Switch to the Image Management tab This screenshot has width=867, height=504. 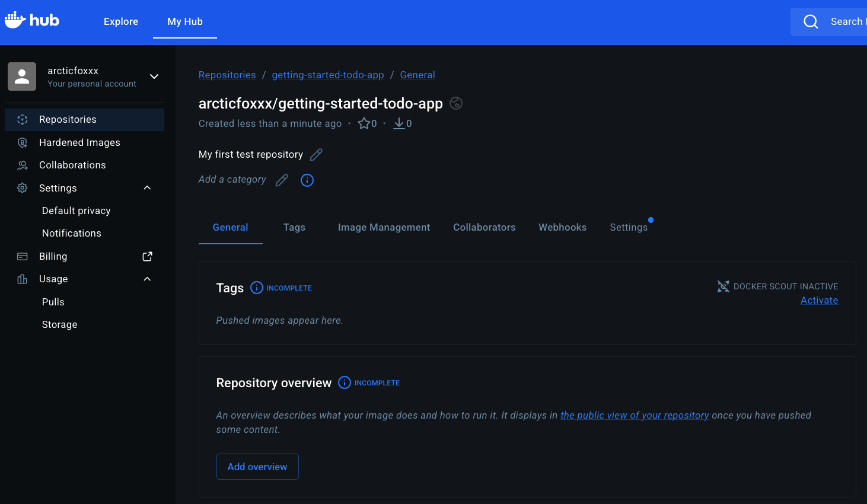tap(384, 228)
